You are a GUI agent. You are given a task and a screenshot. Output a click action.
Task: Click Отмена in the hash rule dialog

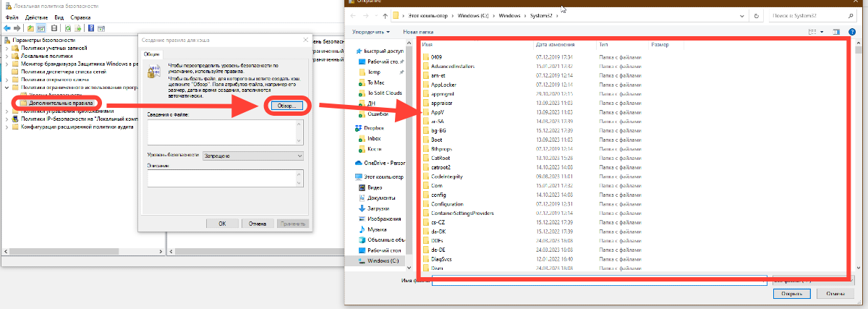click(x=258, y=224)
